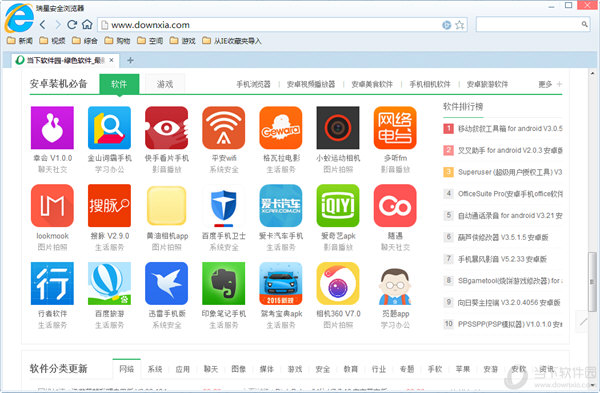Expand the more link with plus sign
600x393 pixels.
click(x=550, y=84)
